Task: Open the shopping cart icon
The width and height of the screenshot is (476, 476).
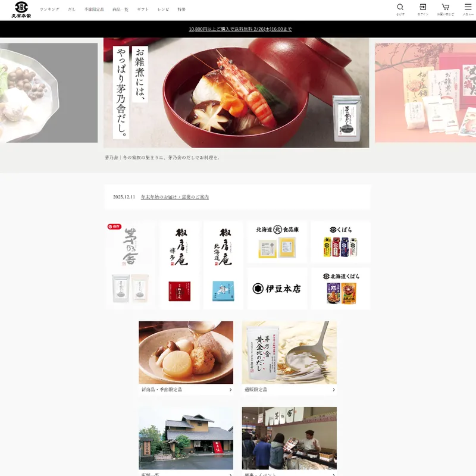Action: point(445,8)
